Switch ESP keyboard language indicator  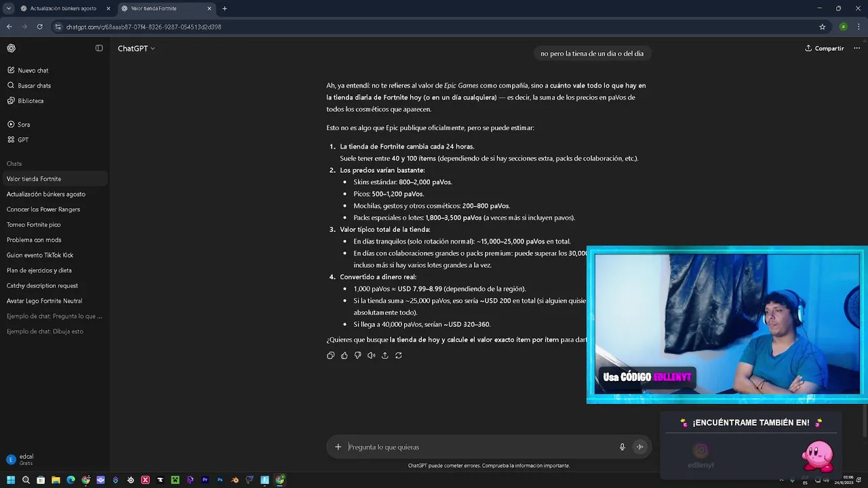point(805,480)
